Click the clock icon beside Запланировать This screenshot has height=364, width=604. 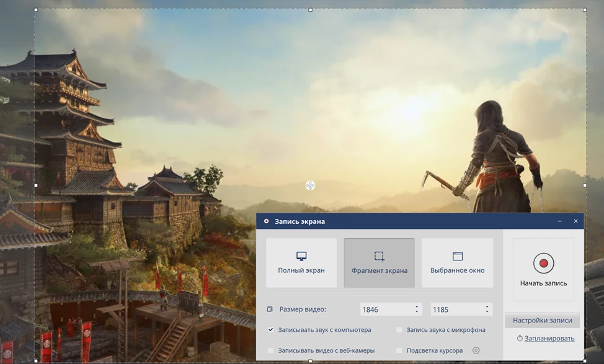[x=520, y=338]
